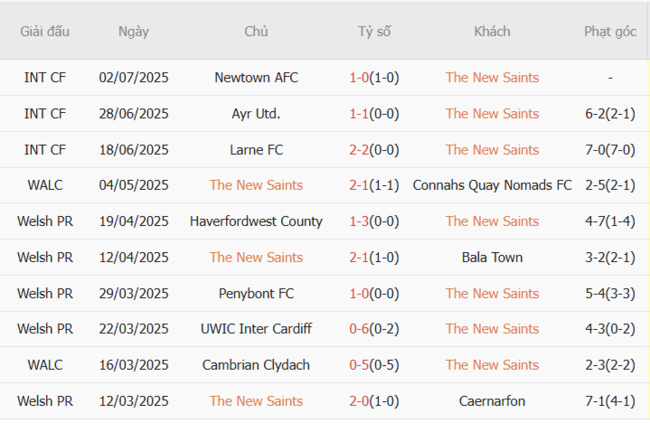Select Caernarfon in the away column
Image resolution: width=650 pixels, height=423 pixels.
(x=492, y=401)
